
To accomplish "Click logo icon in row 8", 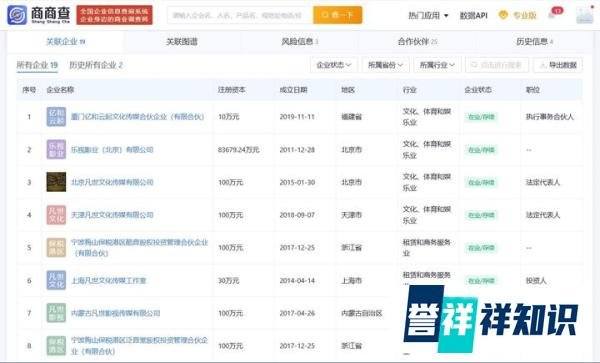I will [56, 345].
